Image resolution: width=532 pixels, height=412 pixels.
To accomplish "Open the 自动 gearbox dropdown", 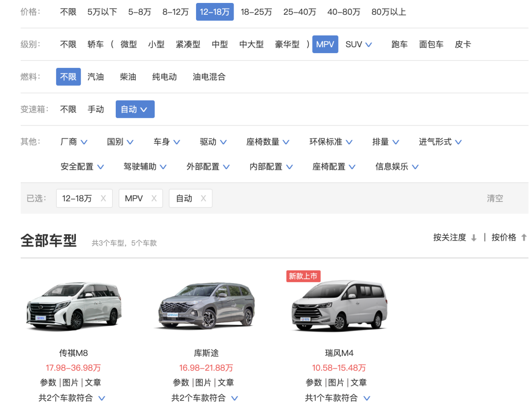I will tap(135, 109).
